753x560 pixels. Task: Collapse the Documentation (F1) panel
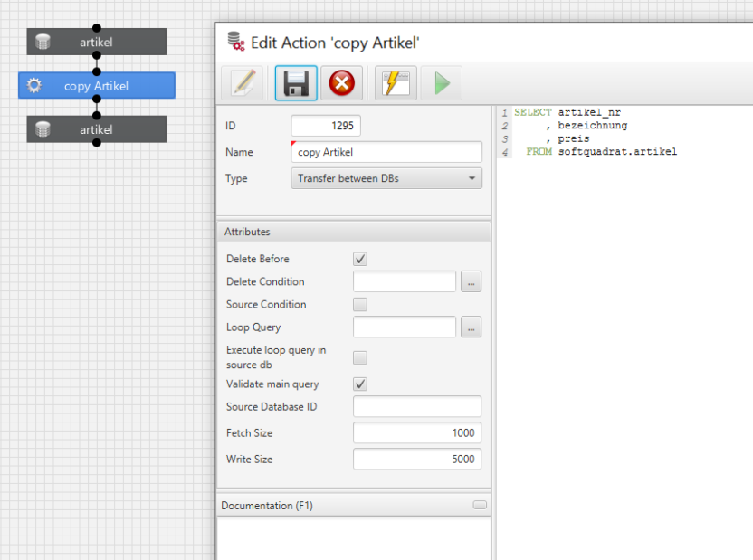[480, 505]
